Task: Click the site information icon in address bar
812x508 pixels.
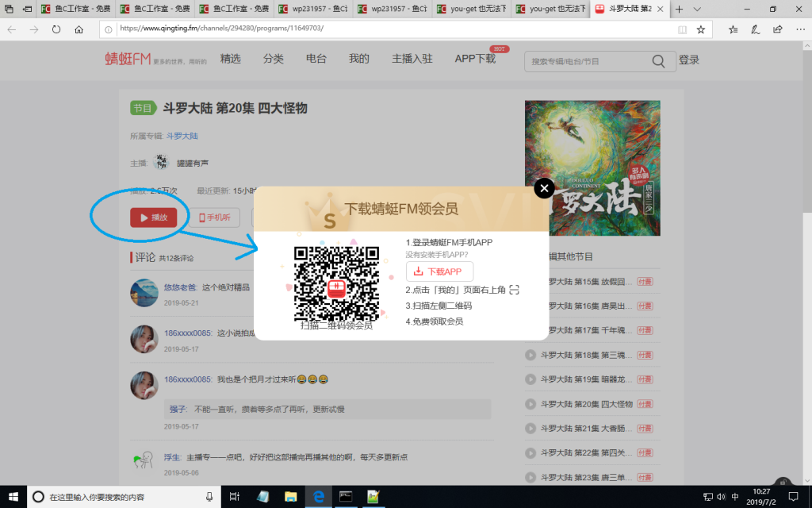Action: pos(108,29)
